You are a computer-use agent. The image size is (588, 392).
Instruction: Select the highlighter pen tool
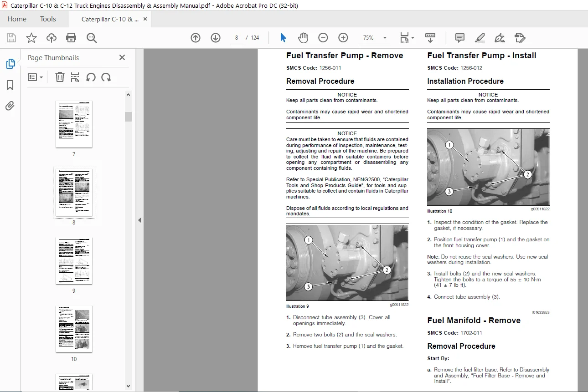480,38
